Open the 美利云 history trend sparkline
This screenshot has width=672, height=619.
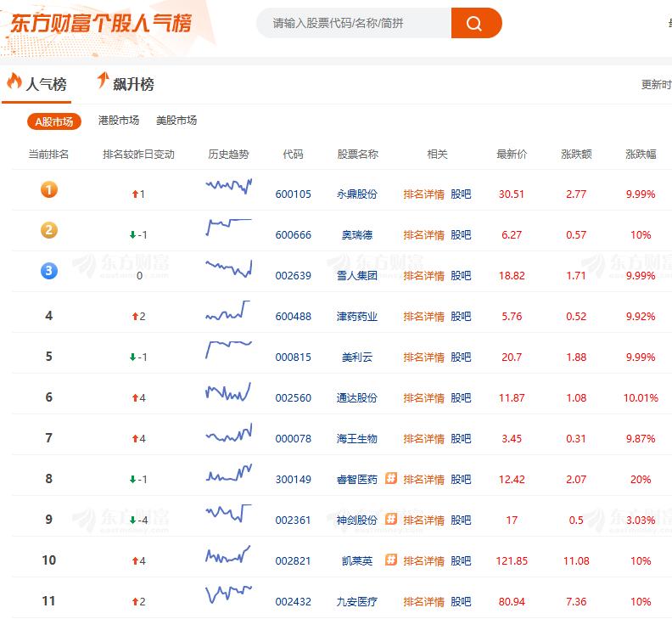click(x=229, y=349)
